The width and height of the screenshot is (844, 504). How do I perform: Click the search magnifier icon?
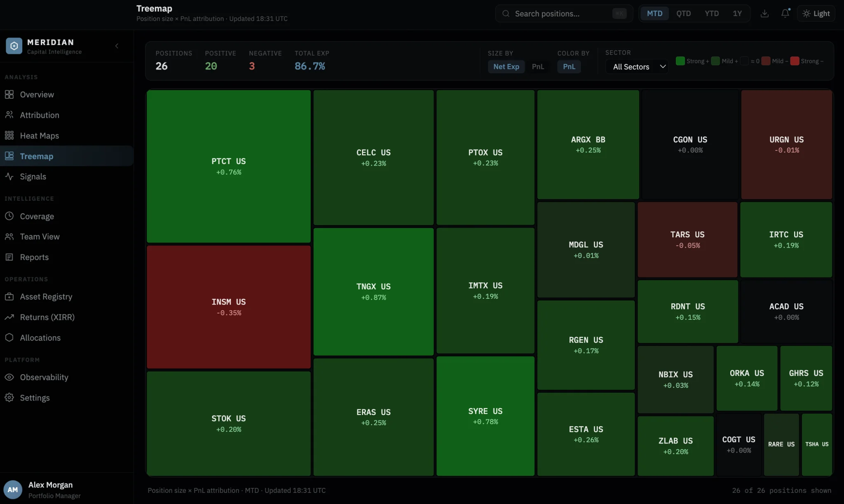click(x=506, y=14)
